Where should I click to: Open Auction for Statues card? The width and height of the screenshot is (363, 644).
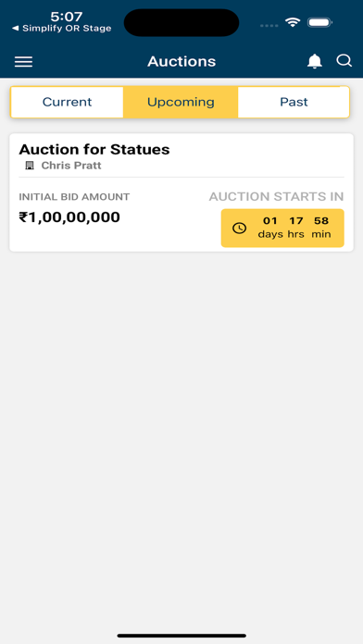pos(181,192)
